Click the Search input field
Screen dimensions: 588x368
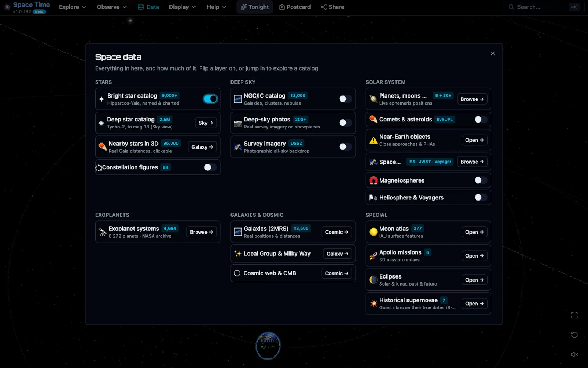click(x=544, y=7)
